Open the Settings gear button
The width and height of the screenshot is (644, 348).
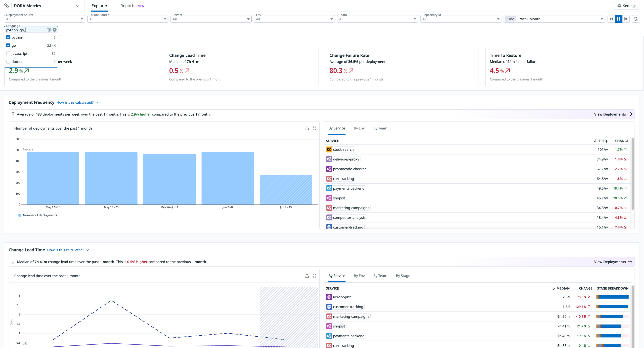point(626,6)
